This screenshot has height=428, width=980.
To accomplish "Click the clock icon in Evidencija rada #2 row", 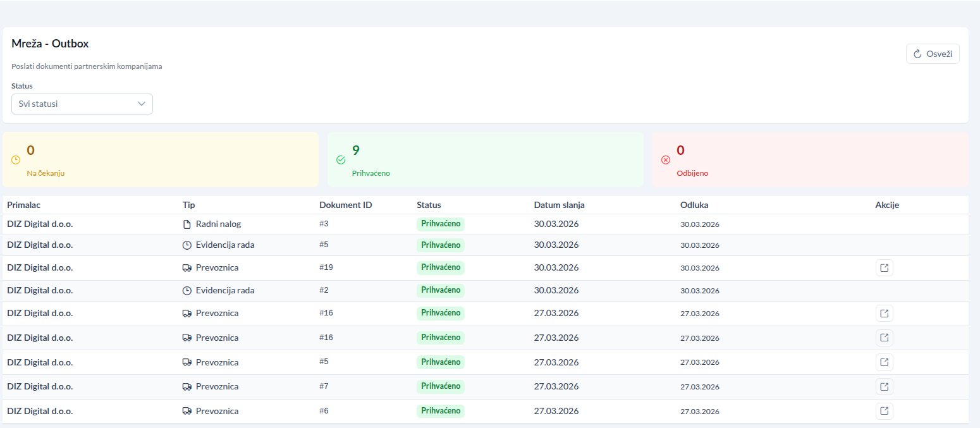I will [x=187, y=291].
